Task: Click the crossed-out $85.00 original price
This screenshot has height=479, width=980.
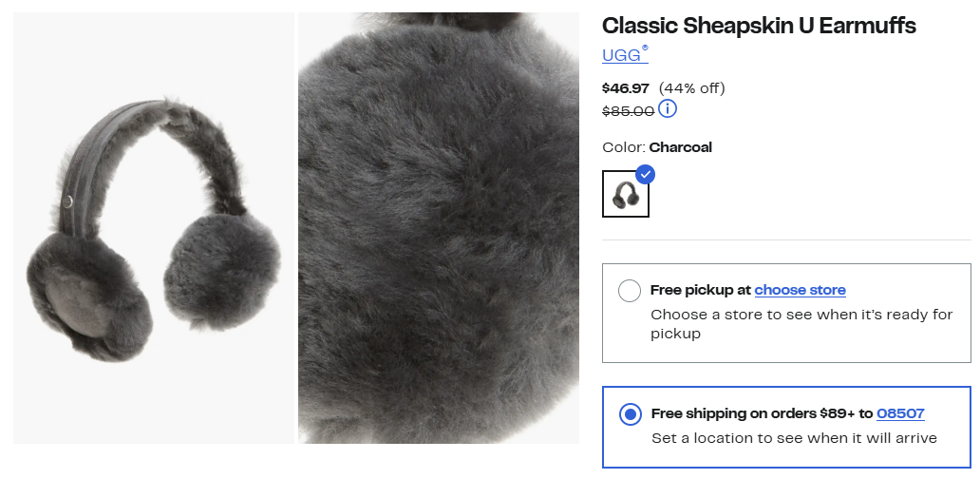Action: (628, 110)
